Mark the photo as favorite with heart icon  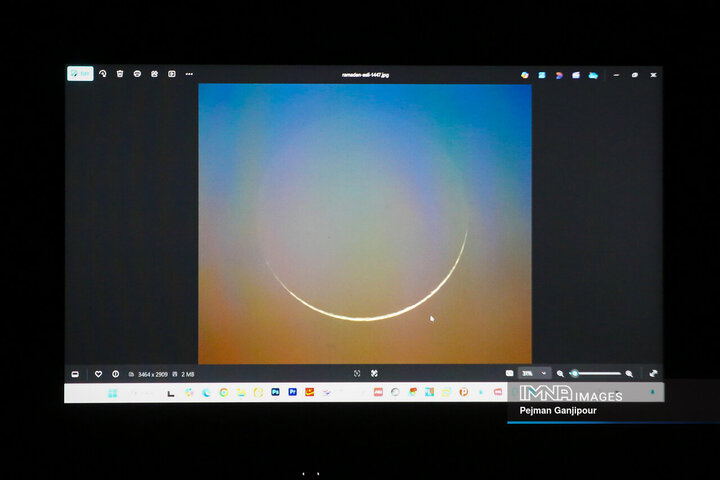(98, 374)
